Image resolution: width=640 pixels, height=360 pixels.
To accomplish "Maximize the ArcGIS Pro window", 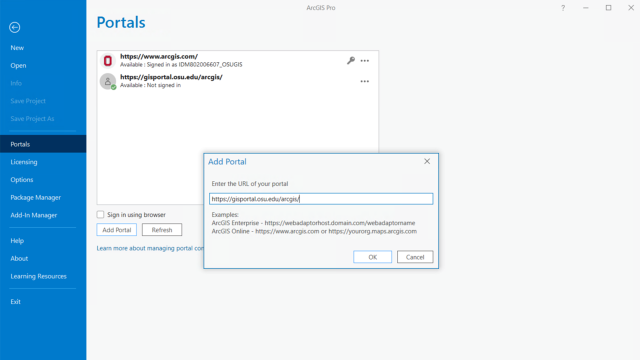I will tap(609, 8).
